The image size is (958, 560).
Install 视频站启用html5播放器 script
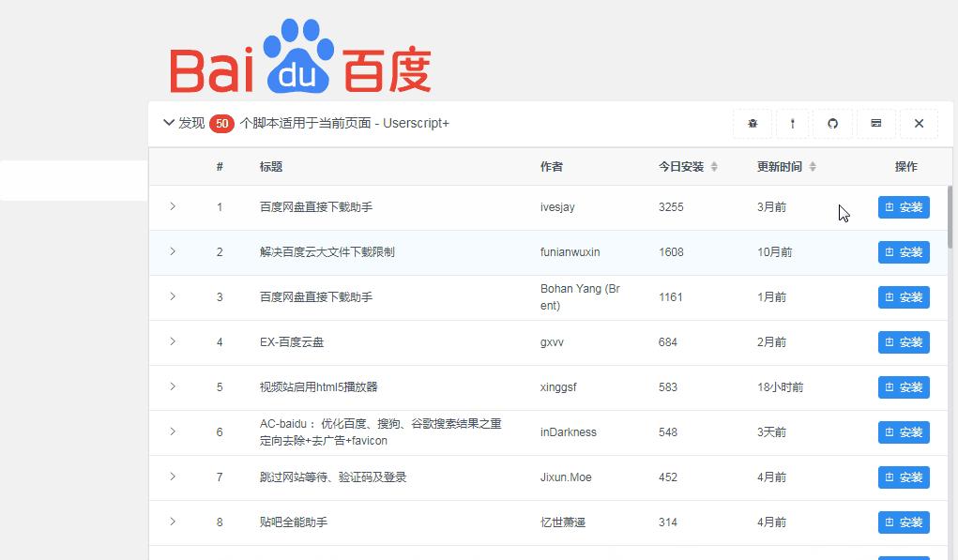[x=904, y=387]
